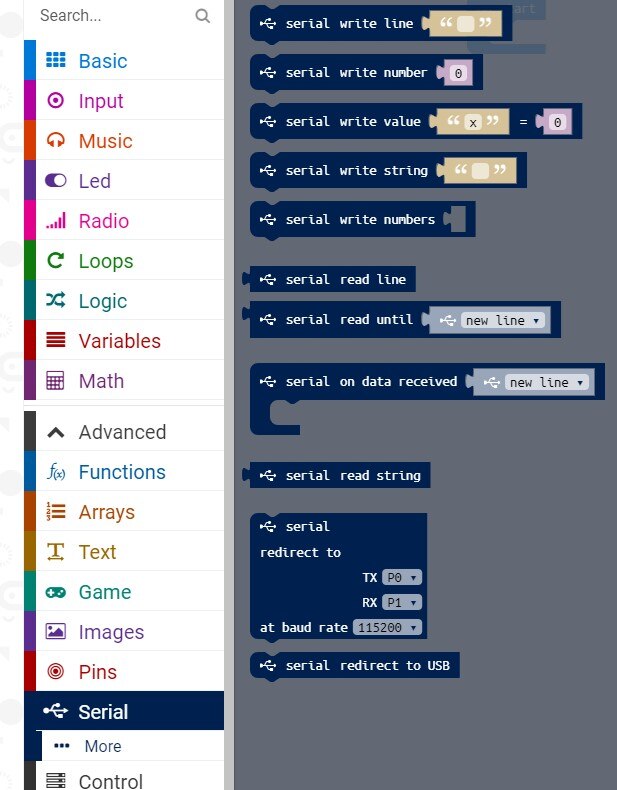Click the Led toggle icon
The height and width of the screenshot is (790, 617).
[56, 181]
